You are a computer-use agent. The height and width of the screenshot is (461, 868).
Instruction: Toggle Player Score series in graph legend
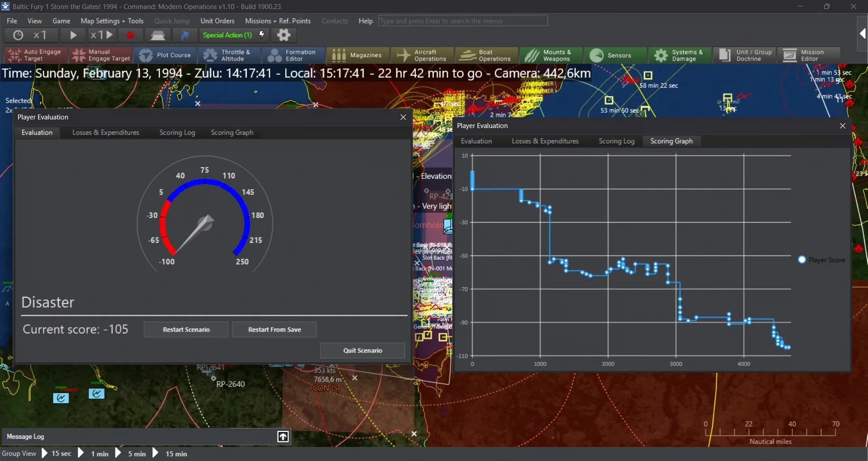821,260
